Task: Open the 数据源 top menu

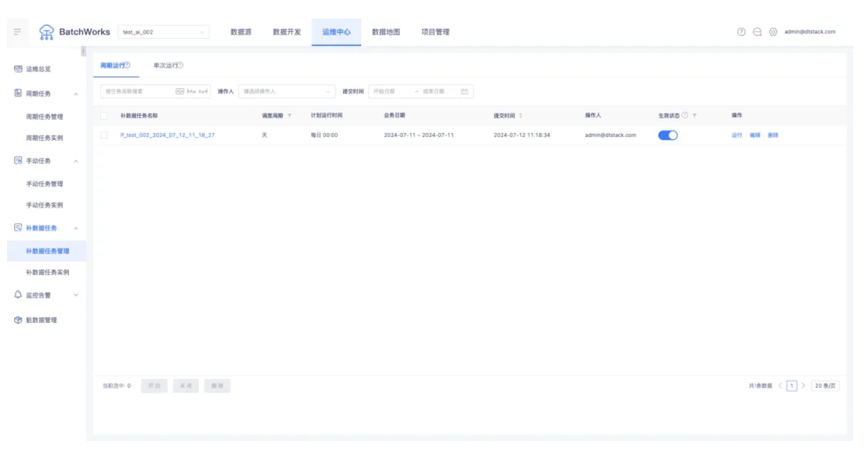Action: click(x=241, y=32)
